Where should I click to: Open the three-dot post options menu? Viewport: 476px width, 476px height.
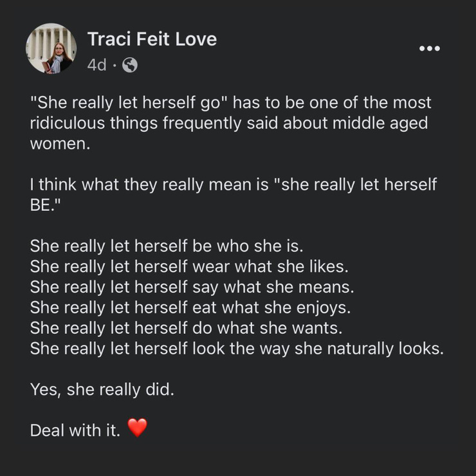pyautogui.click(x=429, y=48)
